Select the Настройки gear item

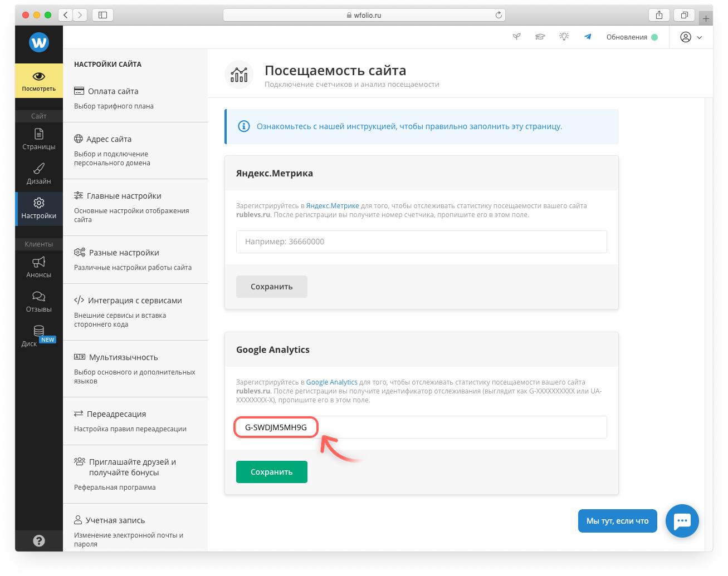point(39,209)
